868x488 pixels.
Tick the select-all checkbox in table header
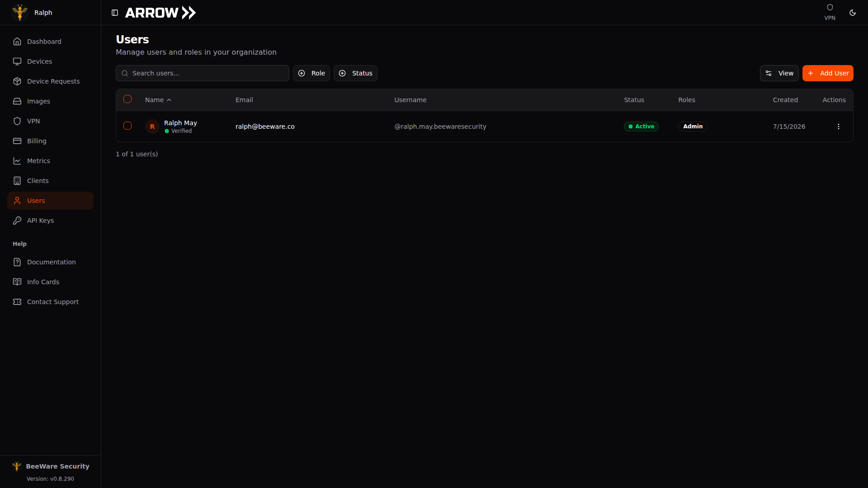[127, 99]
